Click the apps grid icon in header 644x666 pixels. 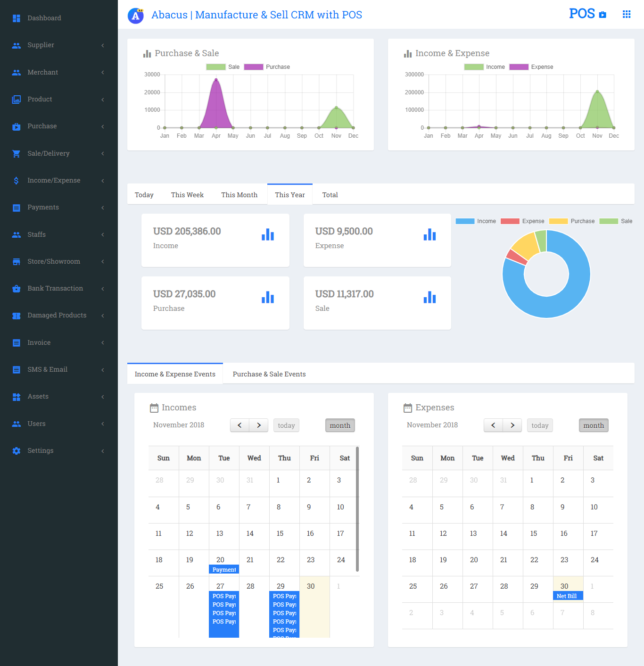[x=626, y=14]
